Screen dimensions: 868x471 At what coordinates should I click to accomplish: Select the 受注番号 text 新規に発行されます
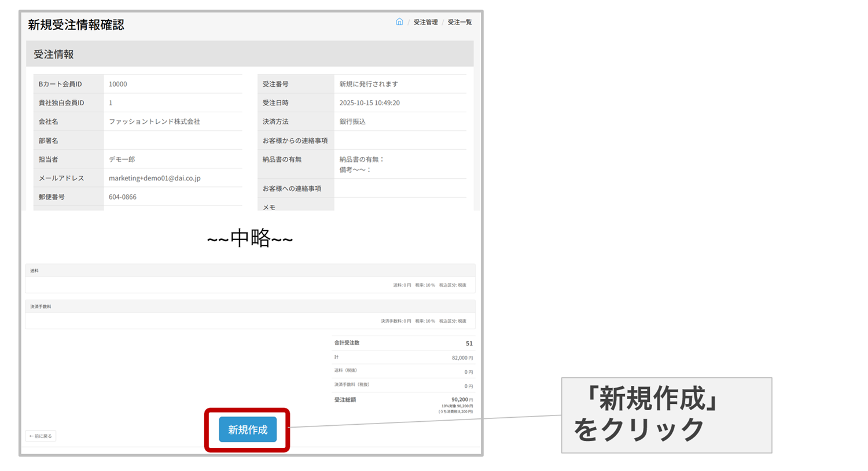coord(369,84)
